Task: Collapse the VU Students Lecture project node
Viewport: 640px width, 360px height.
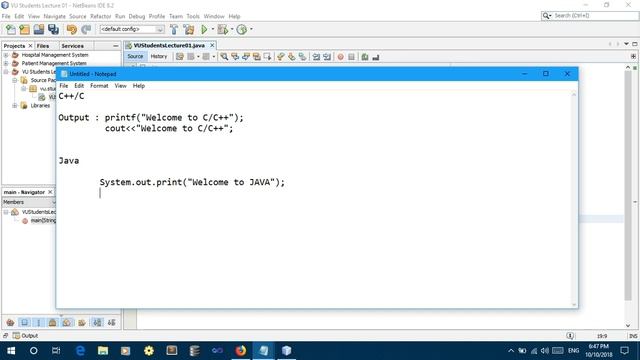Action: tap(6, 72)
